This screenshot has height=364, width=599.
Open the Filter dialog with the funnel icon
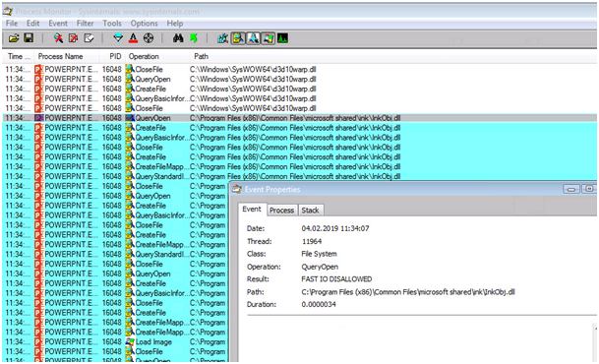click(118, 37)
